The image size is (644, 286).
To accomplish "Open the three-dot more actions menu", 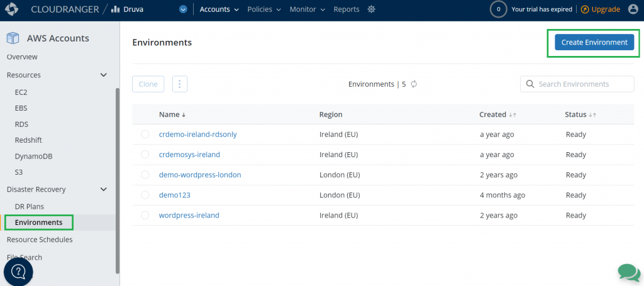I will tap(180, 84).
